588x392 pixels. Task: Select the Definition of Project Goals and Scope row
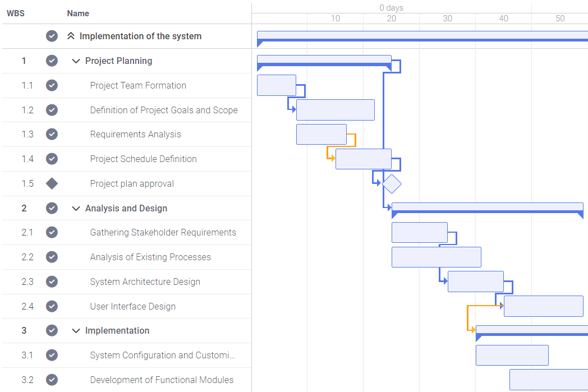164,110
